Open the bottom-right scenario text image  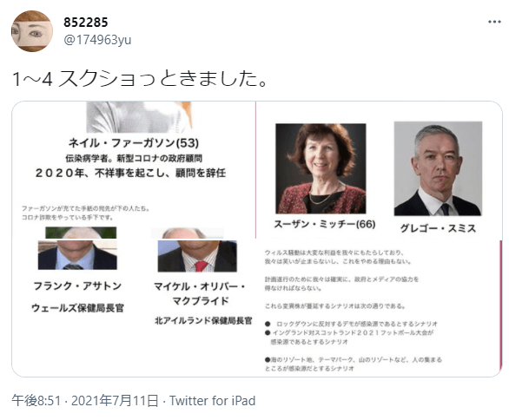(380, 308)
